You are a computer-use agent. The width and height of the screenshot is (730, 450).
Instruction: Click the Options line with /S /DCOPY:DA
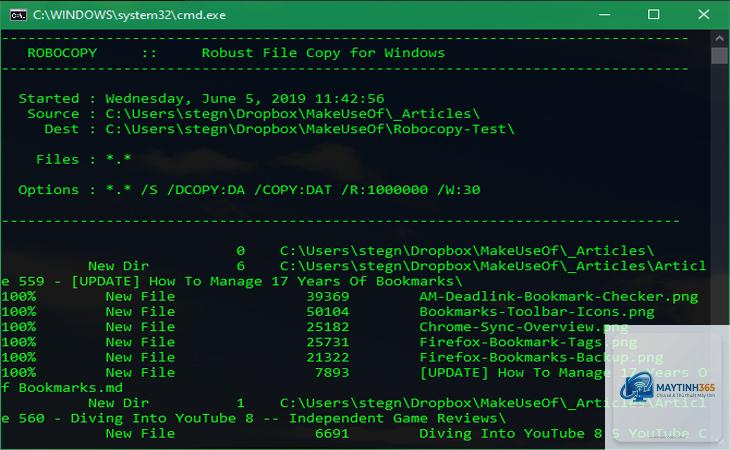tap(249, 190)
